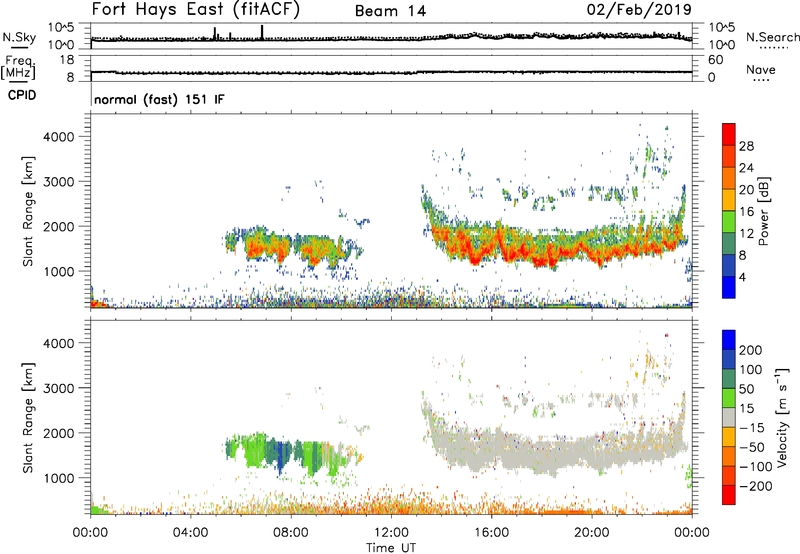800x554 pixels.
Task: Click the '4000' tick label in the power panel
Action: [x=58, y=137]
